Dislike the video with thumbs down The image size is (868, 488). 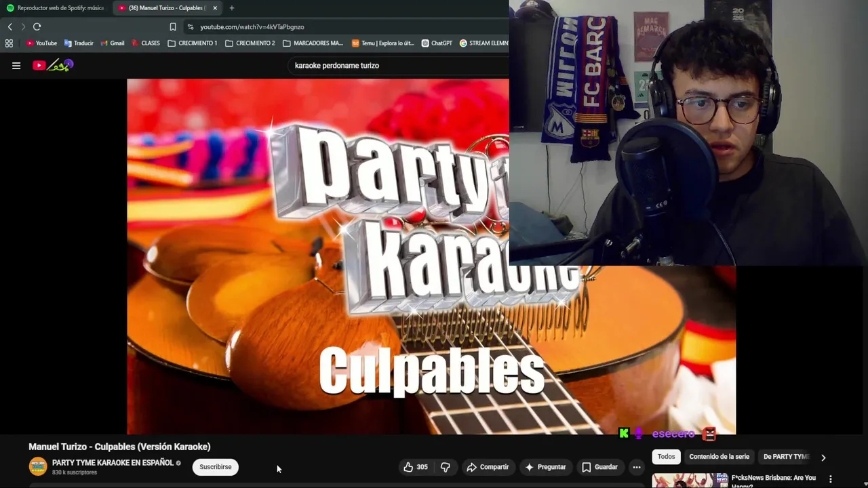tap(446, 467)
